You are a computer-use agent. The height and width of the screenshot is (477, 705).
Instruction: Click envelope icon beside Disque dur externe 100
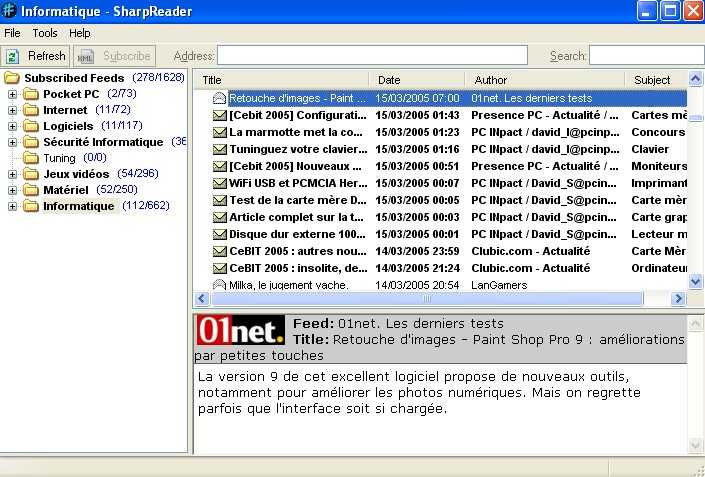219,234
